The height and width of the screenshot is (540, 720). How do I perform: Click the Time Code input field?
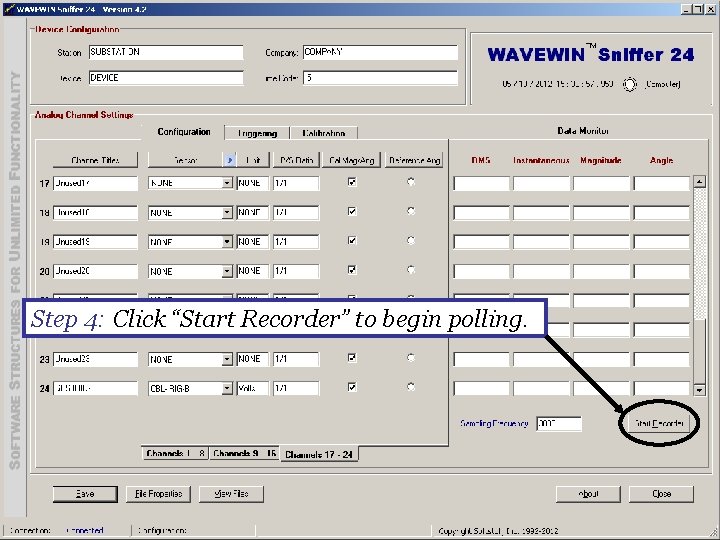tap(380, 78)
